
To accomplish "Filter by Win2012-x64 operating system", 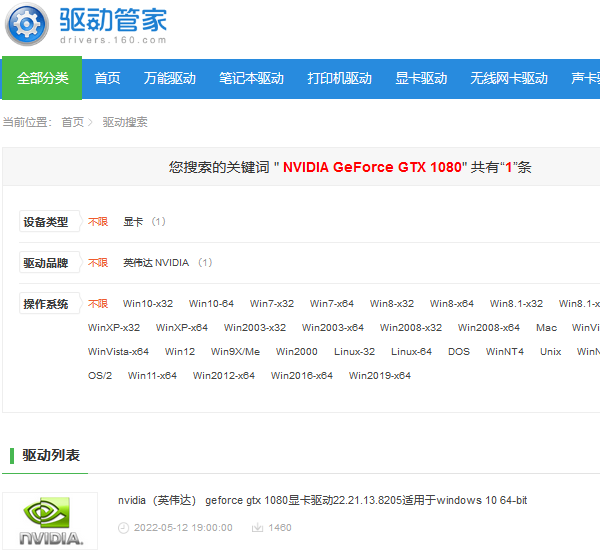I will pyautogui.click(x=224, y=375).
